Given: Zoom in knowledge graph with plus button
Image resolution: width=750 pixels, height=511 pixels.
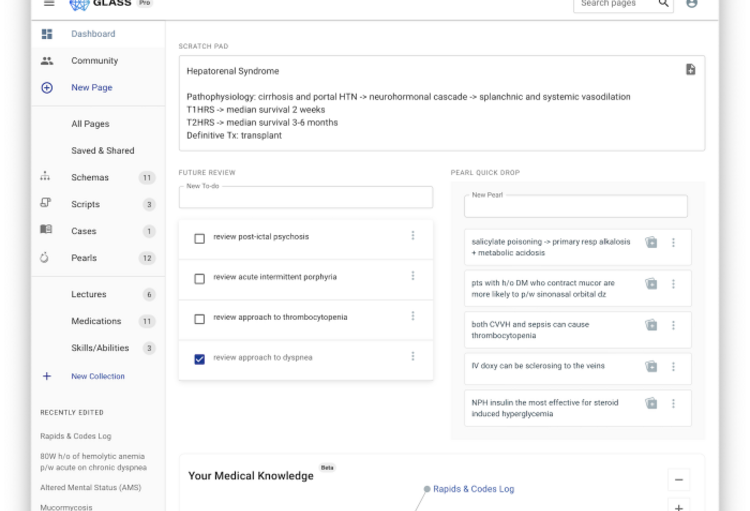Looking at the screenshot, I should pyautogui.click(x=679, y=506).
